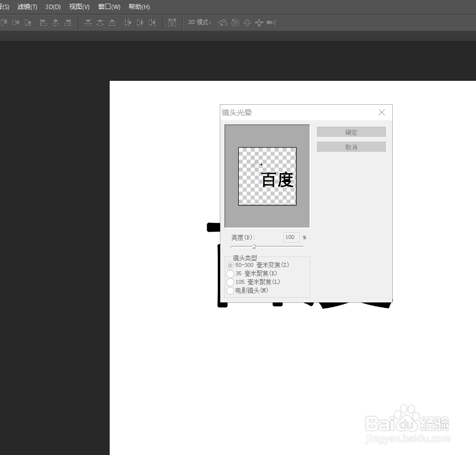The image size is (476, 455).
Task: Choose the 35 毫米聚焦 lens option
Action: [x=230, y=273]
